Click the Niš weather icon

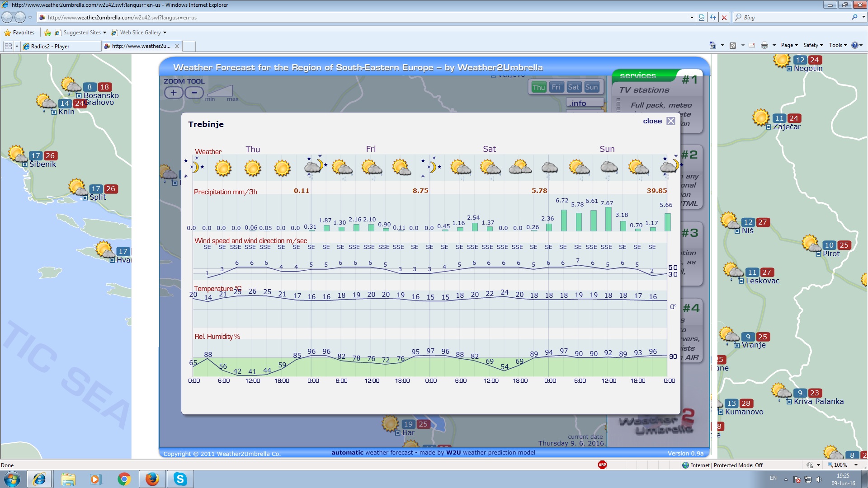[x=729, y=221]
